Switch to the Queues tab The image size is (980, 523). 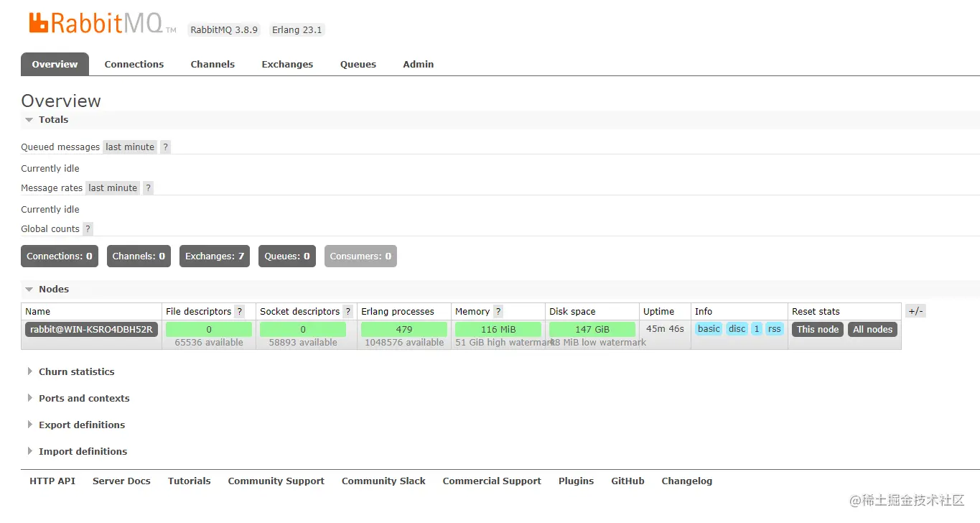pyautogui.click(x=358, y=64)
